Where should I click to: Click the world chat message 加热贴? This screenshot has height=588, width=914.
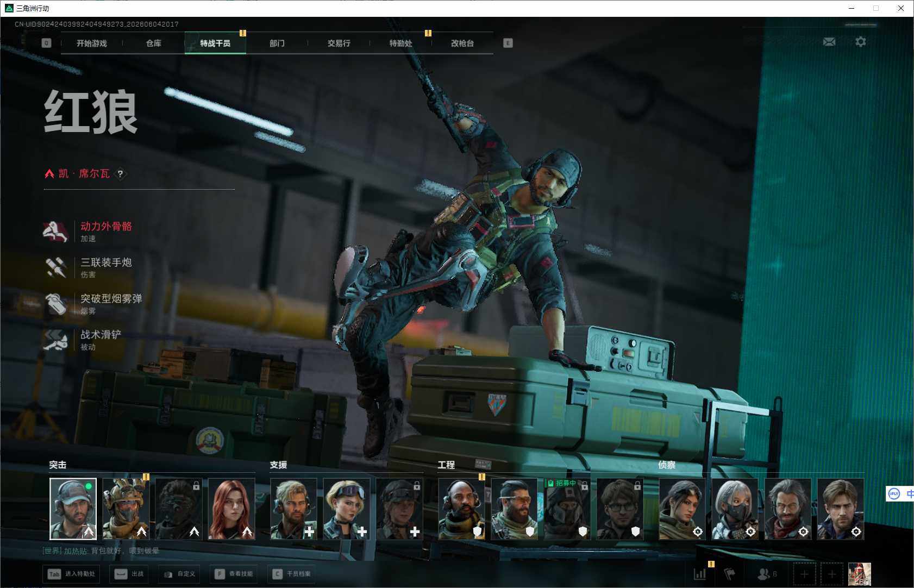101,551
